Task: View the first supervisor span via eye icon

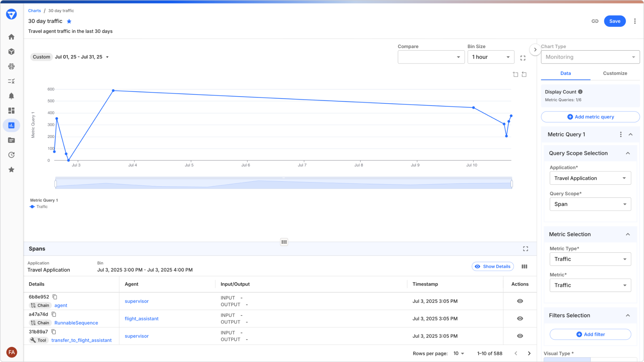Action: coord(520,301)
